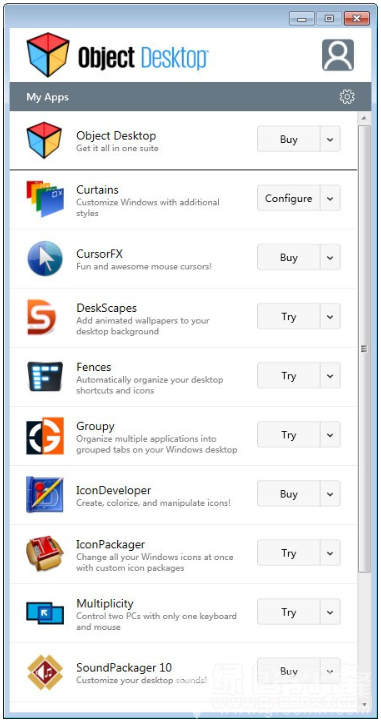Image resolution: width=381 pixels, height=723 pixels.
Task: Select the IconPackager app icon
Action: click(45, 553)
